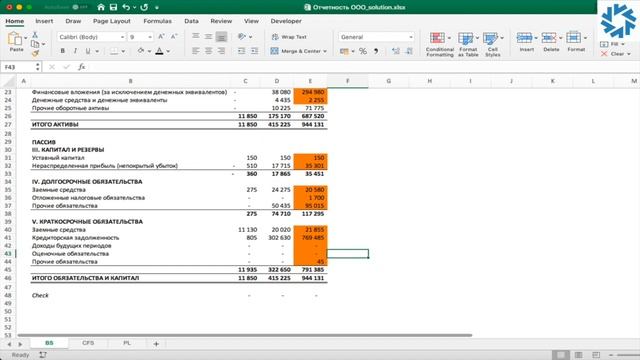Switch to Page Layout view in status bar
The image size is (640, 360).
578,355
